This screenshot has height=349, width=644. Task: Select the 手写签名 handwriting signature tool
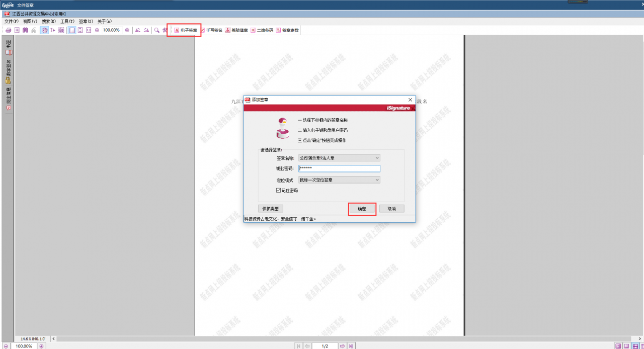click(211, 30)
